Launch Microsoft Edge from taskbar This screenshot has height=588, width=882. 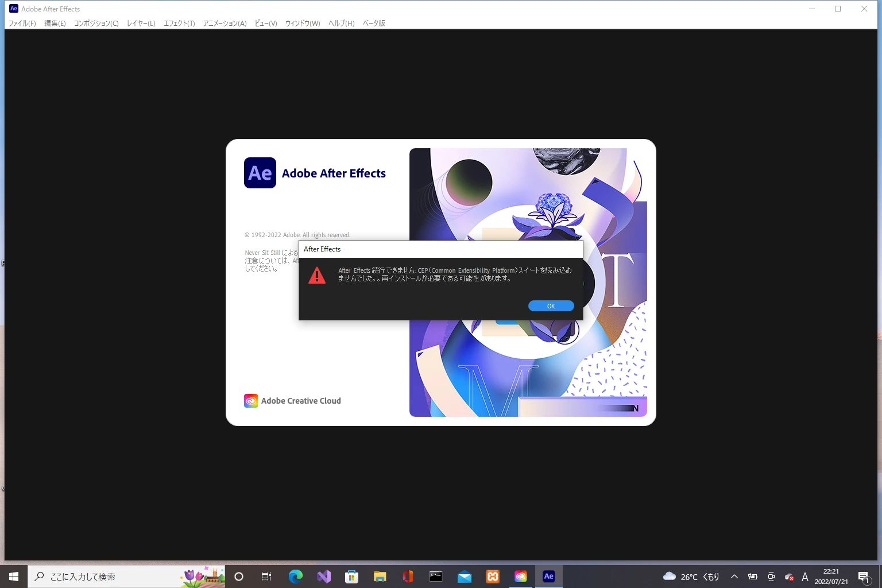tap(295, 577)
